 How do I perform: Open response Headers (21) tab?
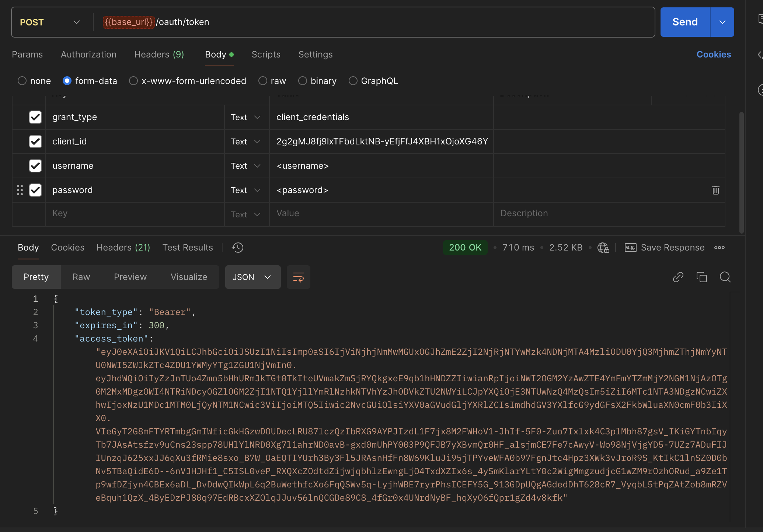pos(123,248)
